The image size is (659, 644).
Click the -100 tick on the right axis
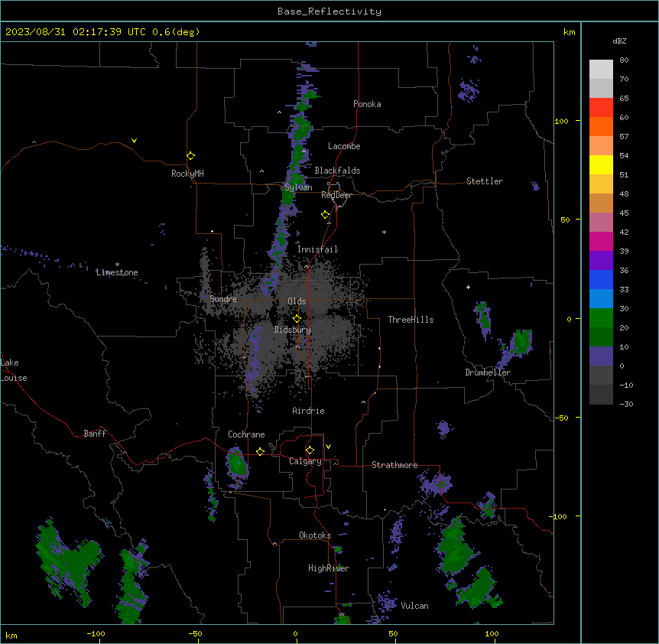(559, 516)
